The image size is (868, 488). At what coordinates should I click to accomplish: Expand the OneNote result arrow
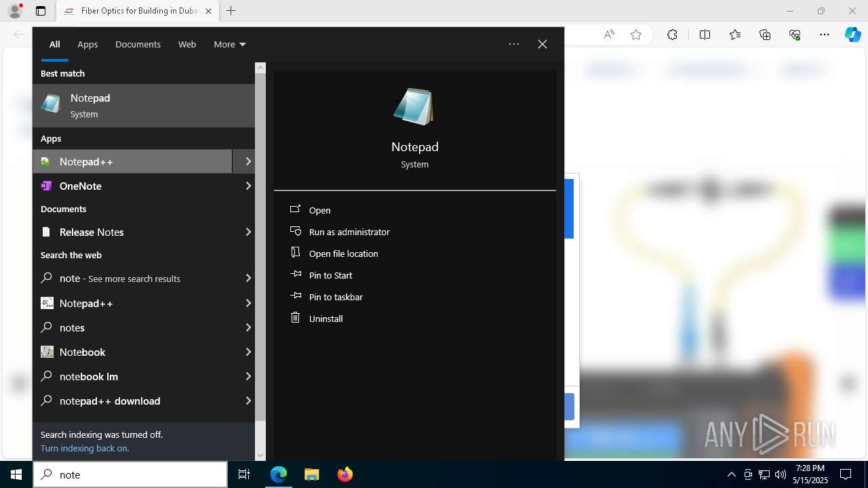pyautogui.click(x=248, y=186)
